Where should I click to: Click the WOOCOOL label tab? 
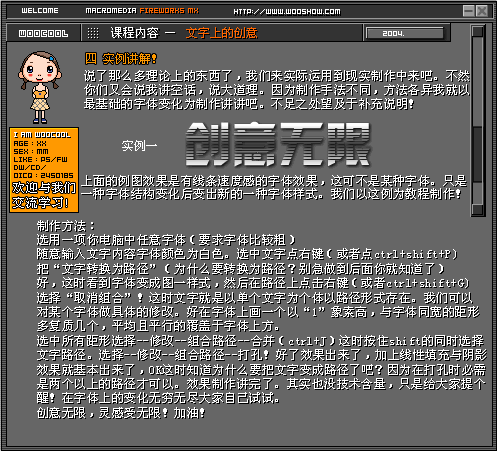(x=43, y=33)
